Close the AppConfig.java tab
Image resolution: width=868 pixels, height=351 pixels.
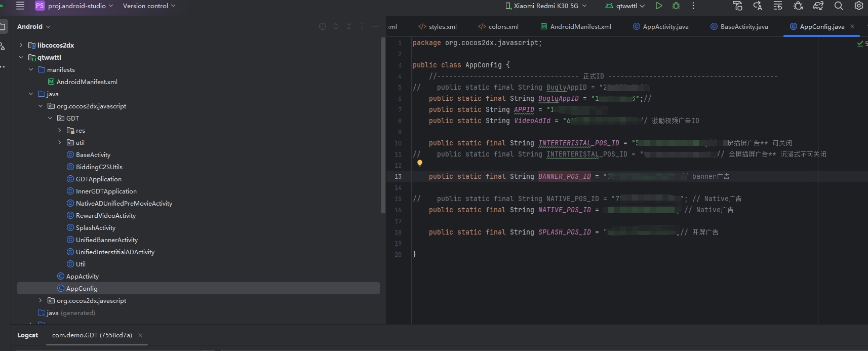[852, 26]
